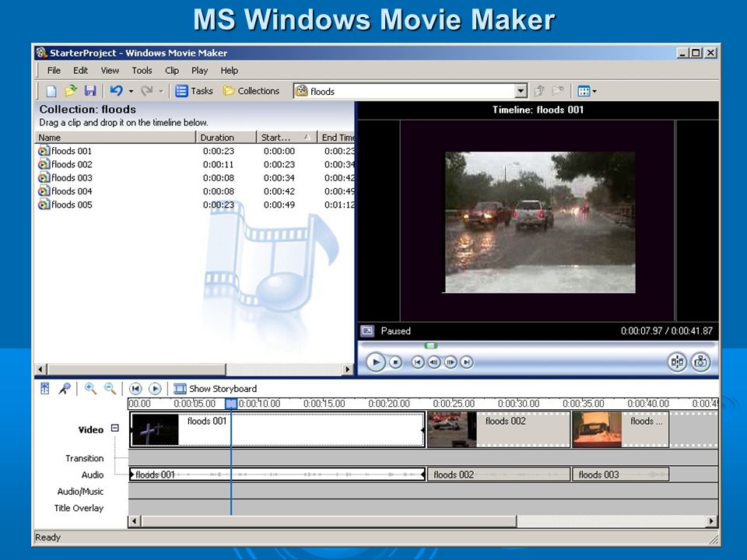This screenshot has height=560, width=747.
Task: Click the collection pane scroll right arrow
Action: click(347, 369)
